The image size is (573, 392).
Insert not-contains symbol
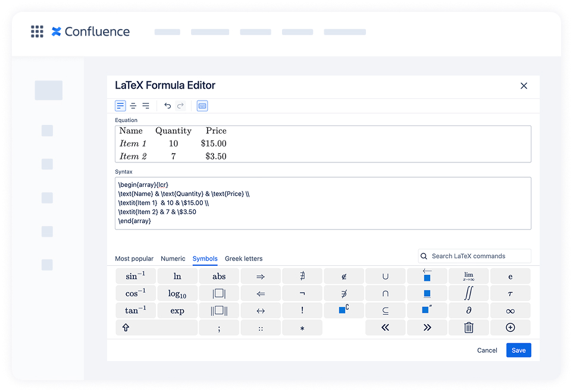click(344, 293)
